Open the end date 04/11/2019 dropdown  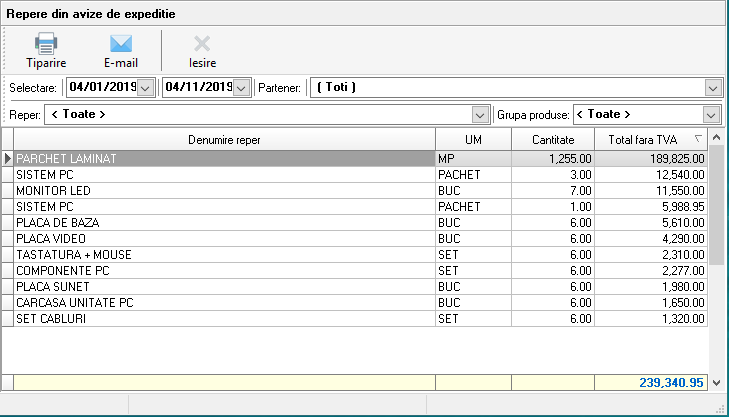click(241, 88)
